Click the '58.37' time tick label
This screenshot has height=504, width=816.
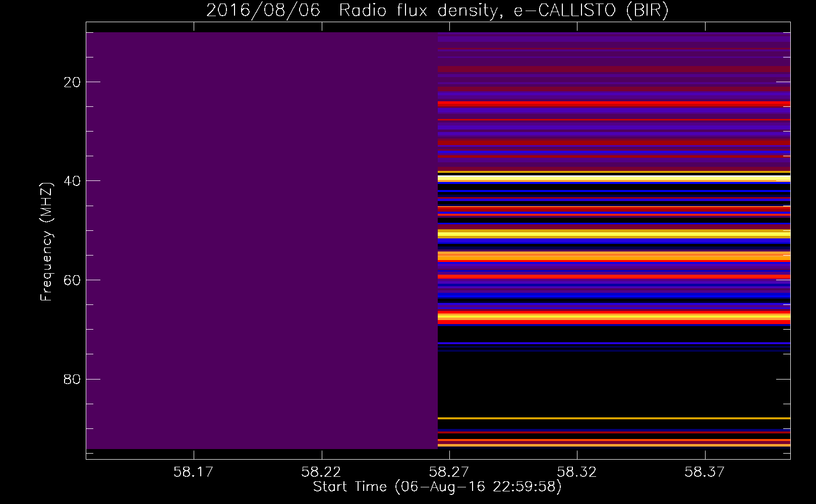[705, 472]
